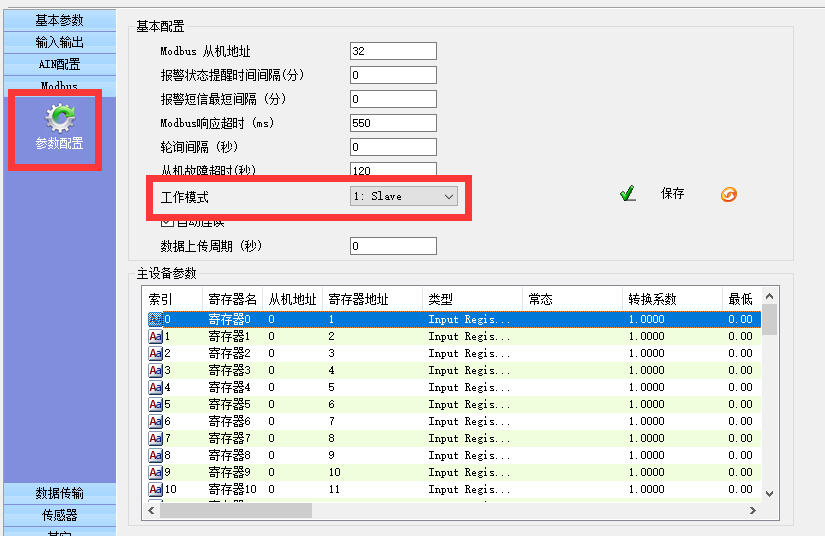825x536 pixels.
Task: Switch to the 传感器 section
Action: coord(59,515)
